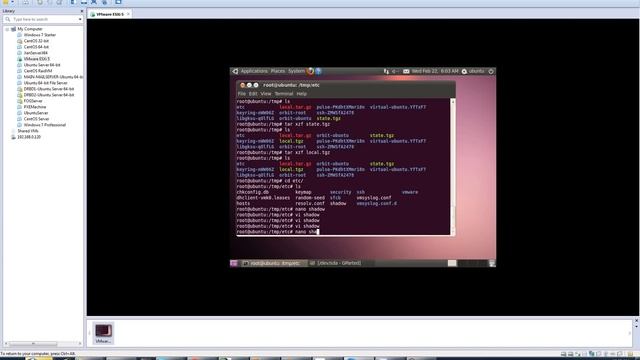Close the thumbnail bar at bottom right
The height and width of the screenshot is (360, 640).
pos(636,321)
